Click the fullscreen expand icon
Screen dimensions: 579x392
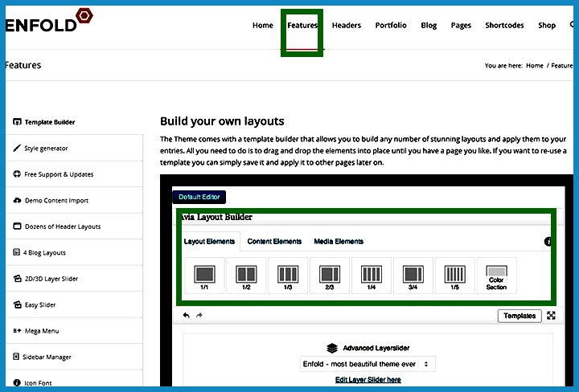[552, 316]
